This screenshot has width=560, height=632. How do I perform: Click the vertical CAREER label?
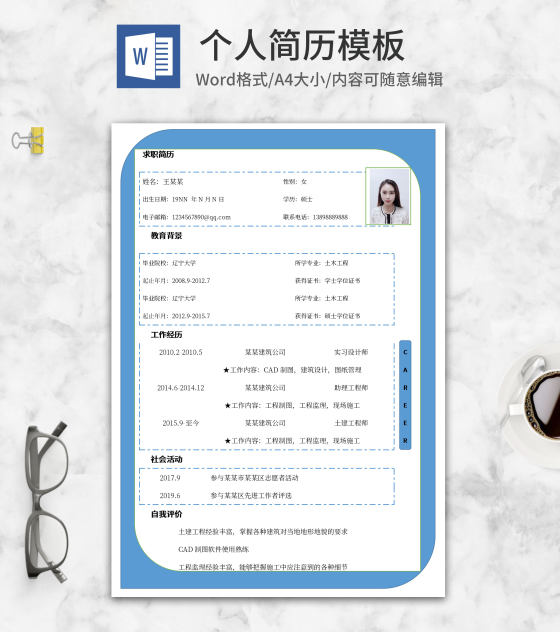pos(405,395)
